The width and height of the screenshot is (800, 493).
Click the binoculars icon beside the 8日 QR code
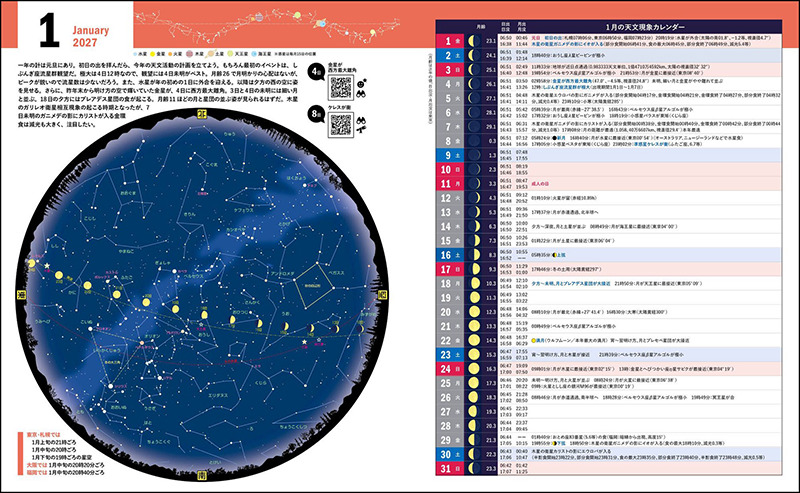point(361,120)
